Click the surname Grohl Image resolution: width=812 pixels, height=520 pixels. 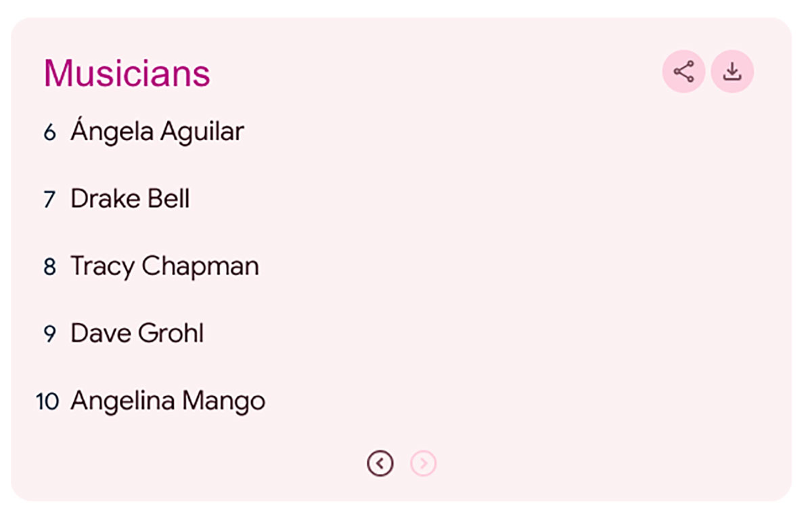click(x=171, y=333)
